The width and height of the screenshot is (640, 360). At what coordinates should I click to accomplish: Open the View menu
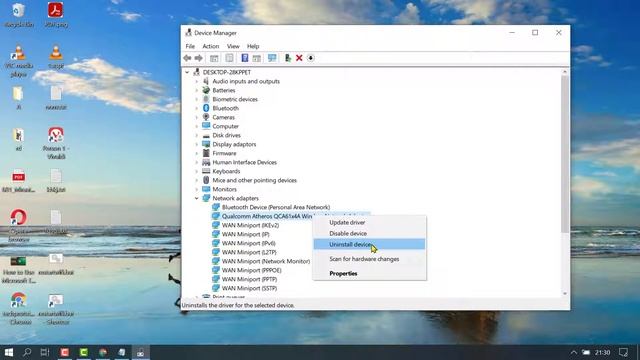pos(233,46)
